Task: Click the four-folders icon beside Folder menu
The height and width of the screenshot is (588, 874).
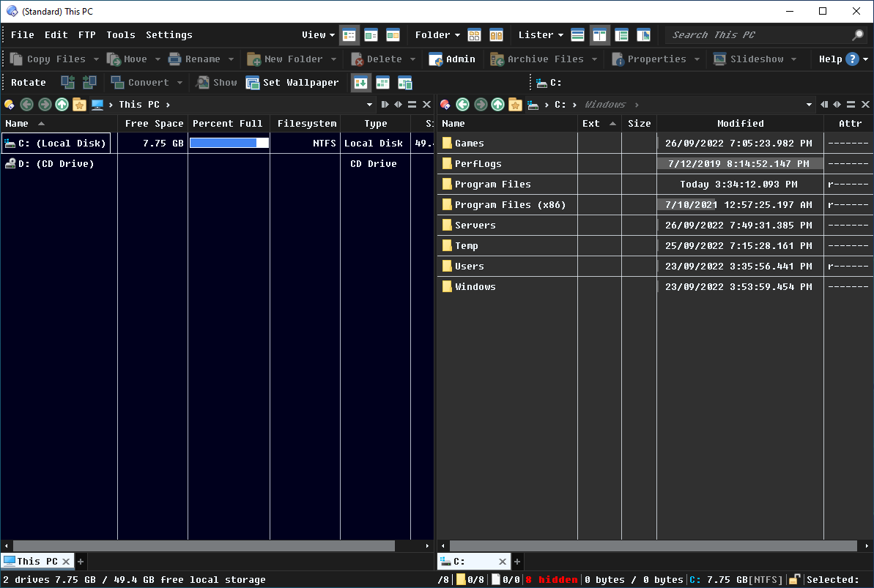Action: 474,35
